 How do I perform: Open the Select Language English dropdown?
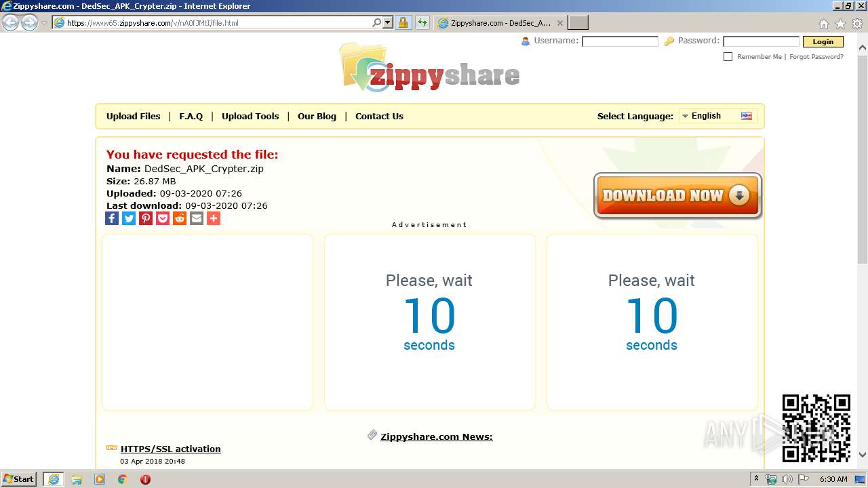[x=718, y=116]
